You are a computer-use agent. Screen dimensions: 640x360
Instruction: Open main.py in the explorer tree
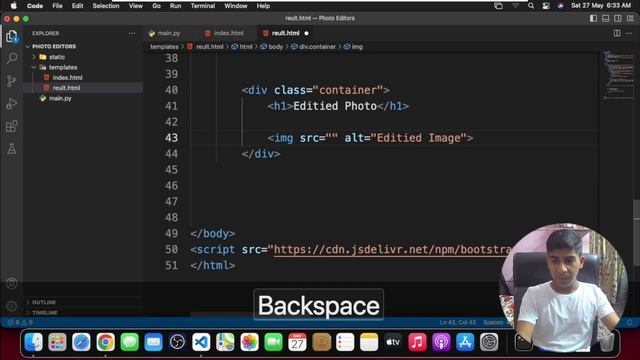60,98
